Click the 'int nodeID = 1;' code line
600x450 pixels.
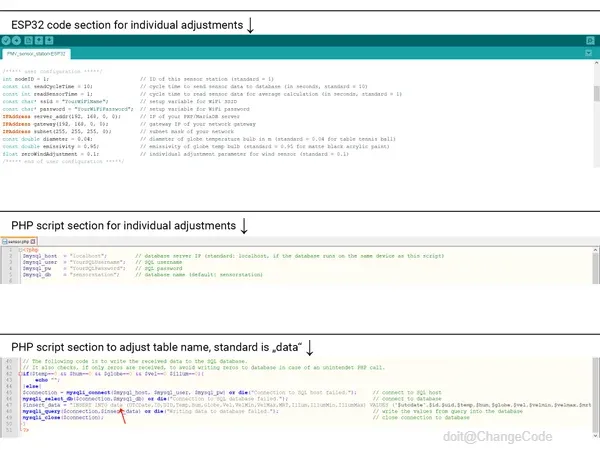point(26,79)
